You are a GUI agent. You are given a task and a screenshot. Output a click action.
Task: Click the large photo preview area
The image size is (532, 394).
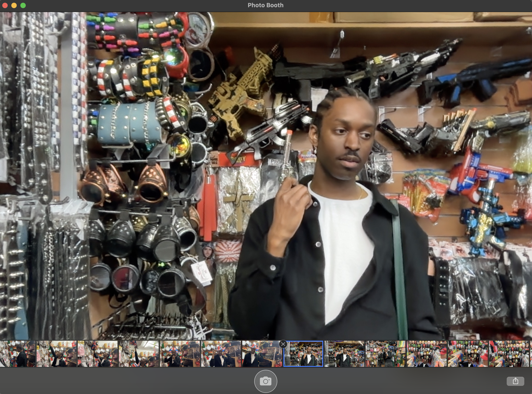(x=266, y=176)
